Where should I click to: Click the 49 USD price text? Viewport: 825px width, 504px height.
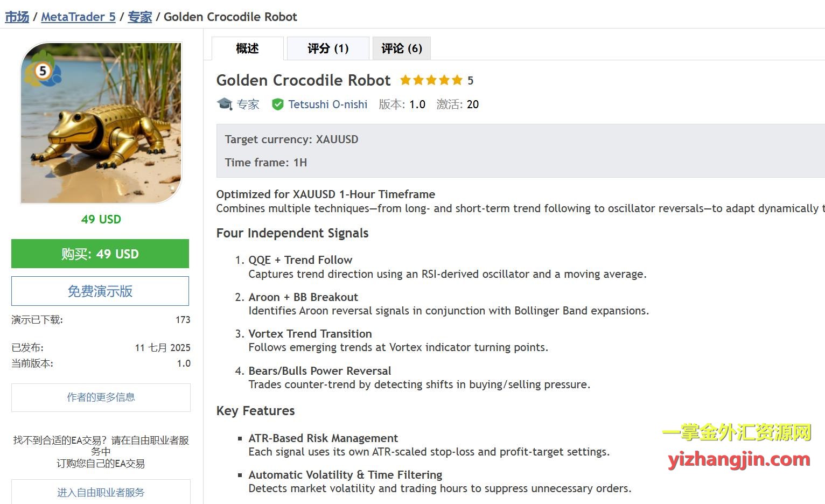coord(101,219)
